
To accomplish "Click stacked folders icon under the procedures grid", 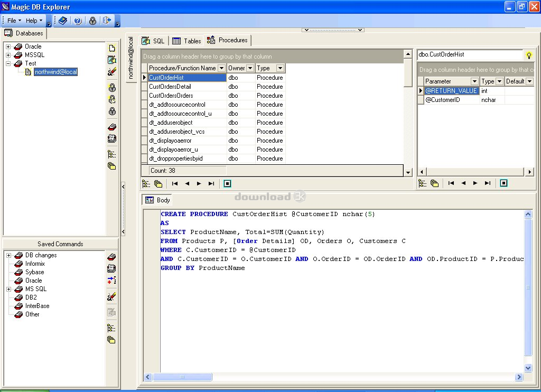I will pos(158,184).
